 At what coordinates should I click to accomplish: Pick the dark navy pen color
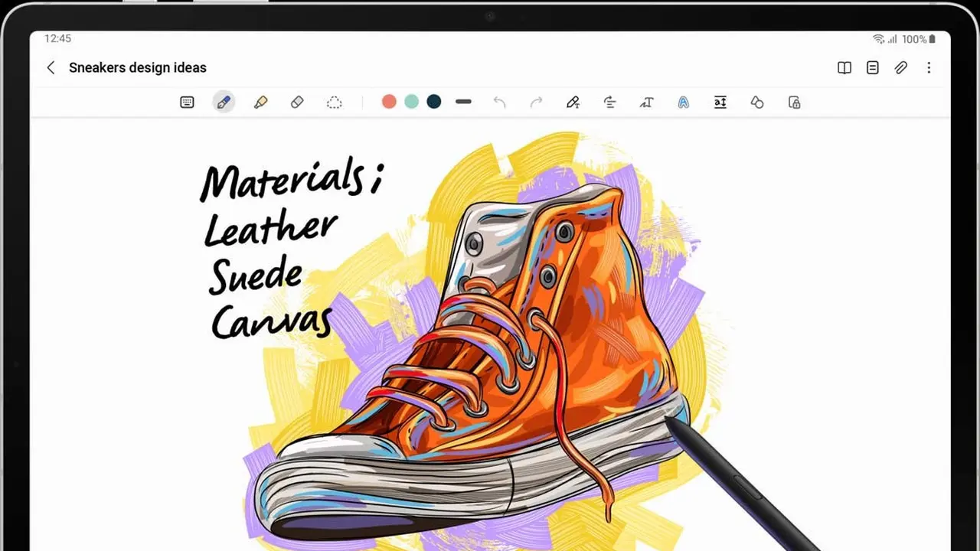434,102
